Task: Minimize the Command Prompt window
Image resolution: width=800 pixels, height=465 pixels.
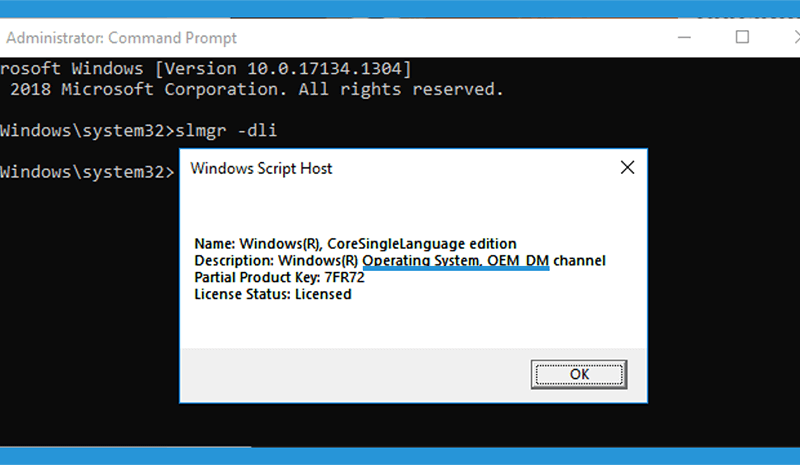Action: tap(684, 37)
